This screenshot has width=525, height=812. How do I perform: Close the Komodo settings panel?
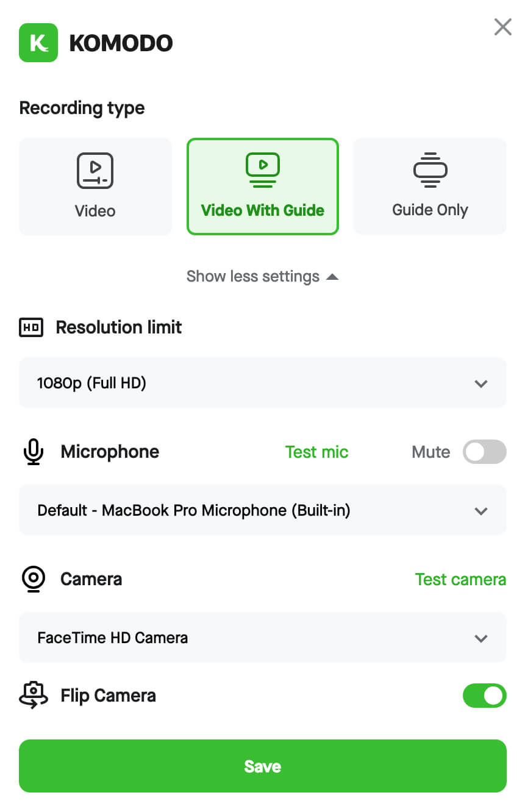502,27
